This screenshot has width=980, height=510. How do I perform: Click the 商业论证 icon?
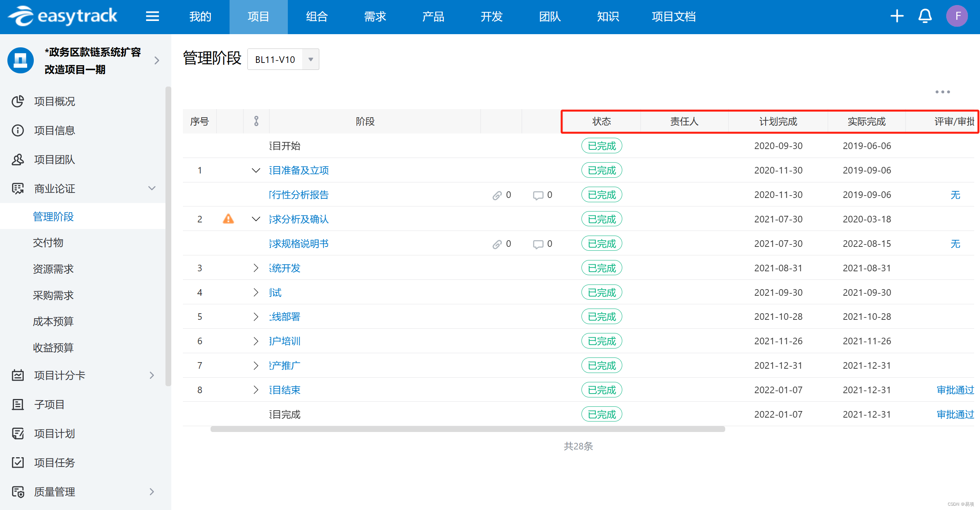coord(18,189)
